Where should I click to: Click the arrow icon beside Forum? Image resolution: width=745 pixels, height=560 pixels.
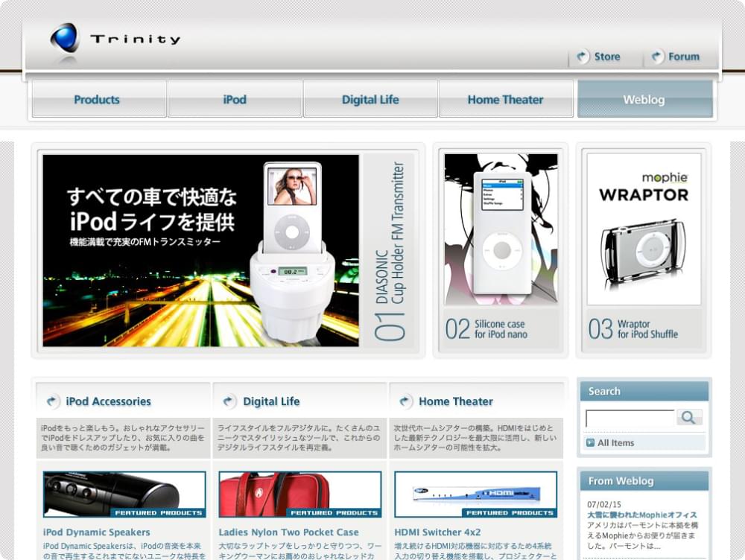657,57
